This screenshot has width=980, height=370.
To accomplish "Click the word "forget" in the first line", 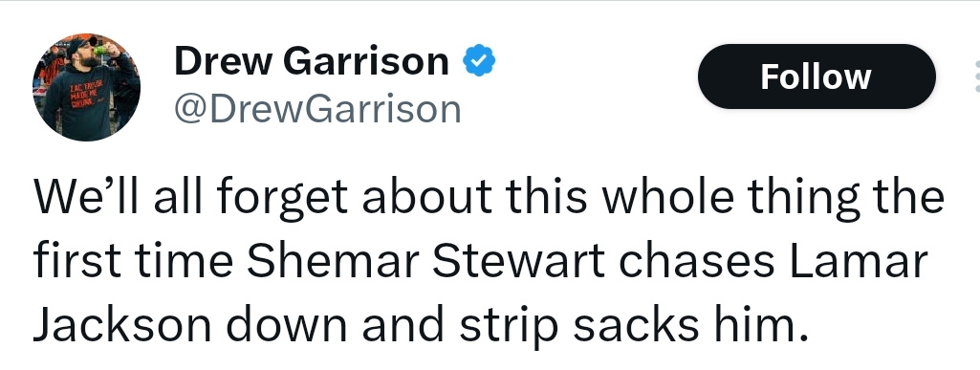I will click(x=281, y=198).
